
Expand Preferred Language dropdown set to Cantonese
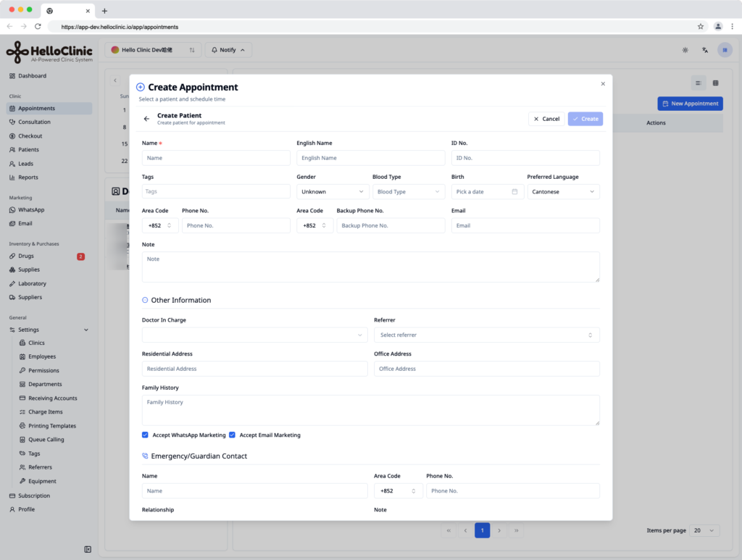(x=563, y=191)
